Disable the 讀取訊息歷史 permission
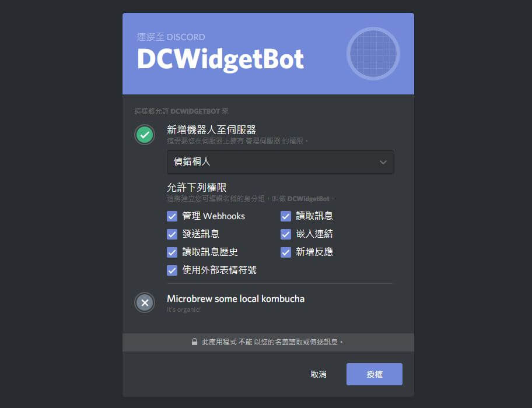Viewport: 532px width, 408px height. (x=172, y=252)
